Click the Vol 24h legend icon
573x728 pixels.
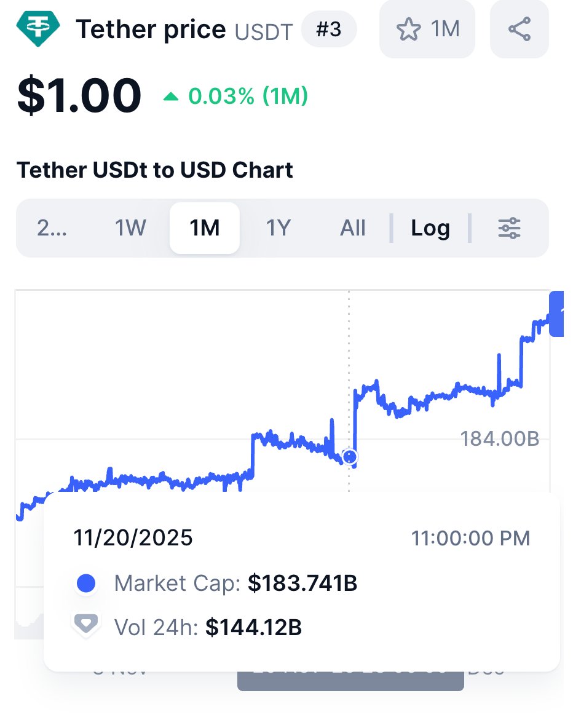87,625
